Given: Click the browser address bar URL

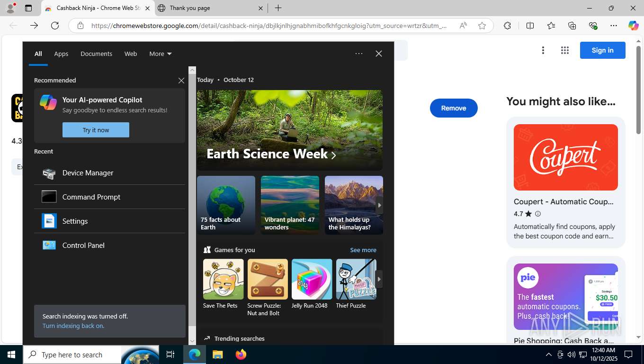Looking at the screenshot, I should (x=269, y=26).
